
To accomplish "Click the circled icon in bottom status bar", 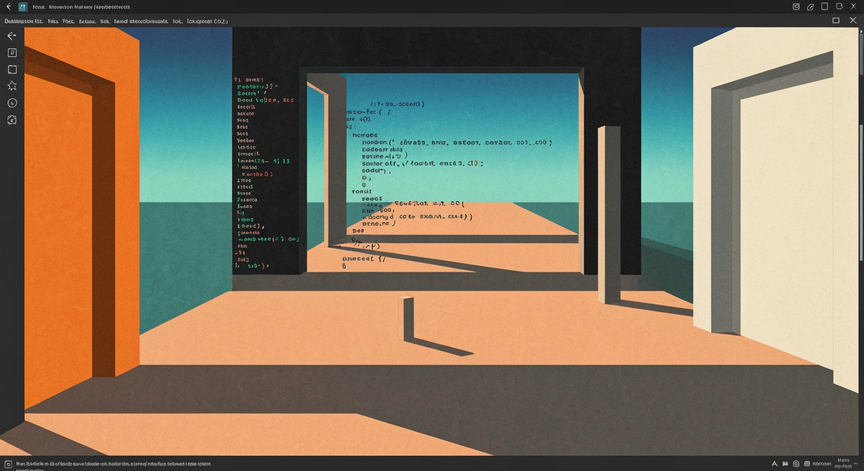I will tap(796, 464).
